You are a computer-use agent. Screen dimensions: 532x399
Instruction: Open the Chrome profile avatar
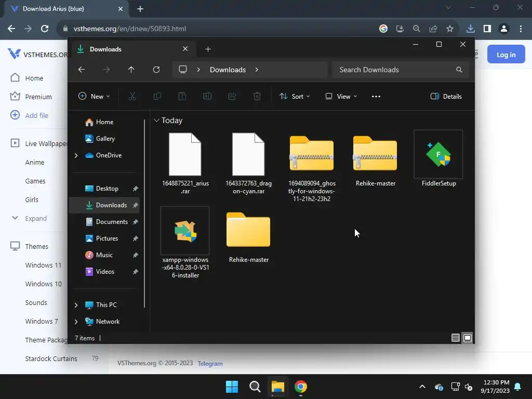coord(504,29)
